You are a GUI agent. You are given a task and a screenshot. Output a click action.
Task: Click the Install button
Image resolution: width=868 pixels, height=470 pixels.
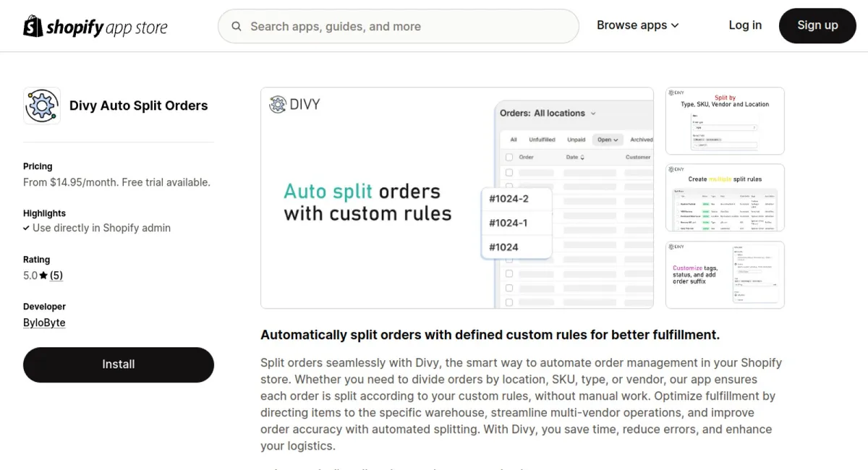pyautogui.click(x=119, y=364)
